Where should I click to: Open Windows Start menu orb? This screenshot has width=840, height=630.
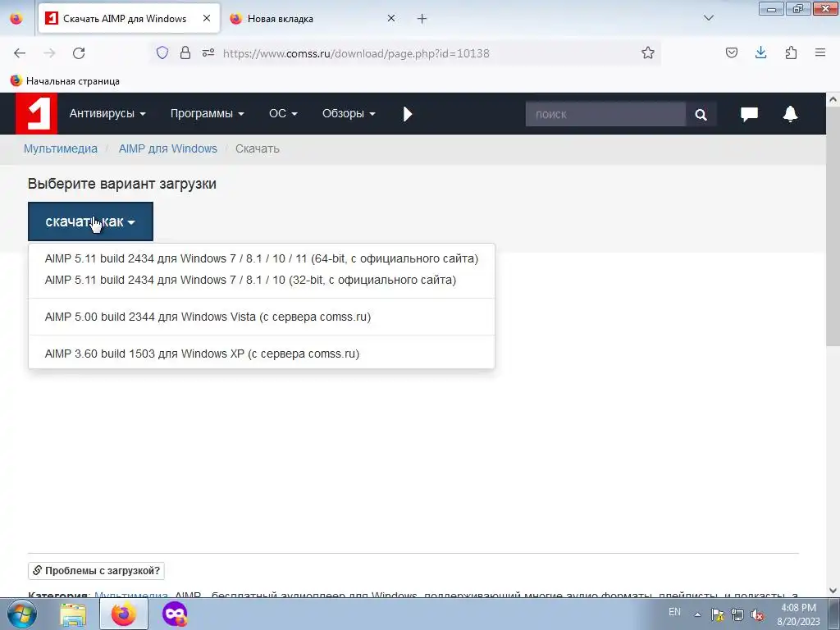coord(21,614)
